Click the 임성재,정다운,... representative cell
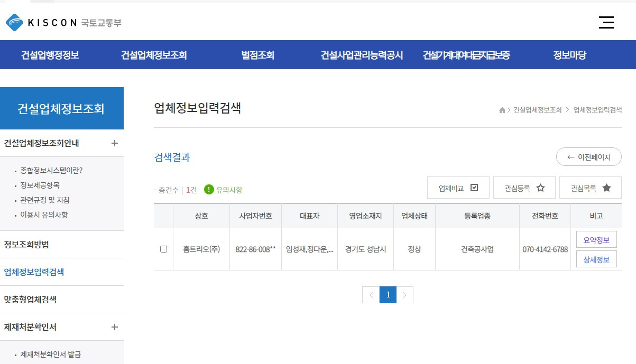 [x=310, y=249]
